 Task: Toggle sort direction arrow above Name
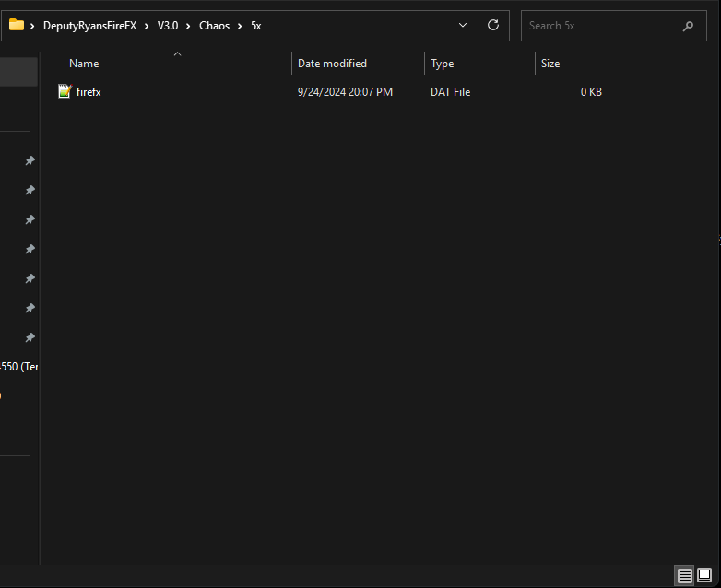tap(178, 54)
